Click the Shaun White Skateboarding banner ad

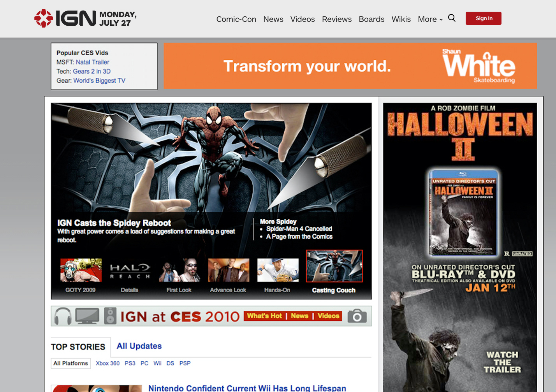350,66
